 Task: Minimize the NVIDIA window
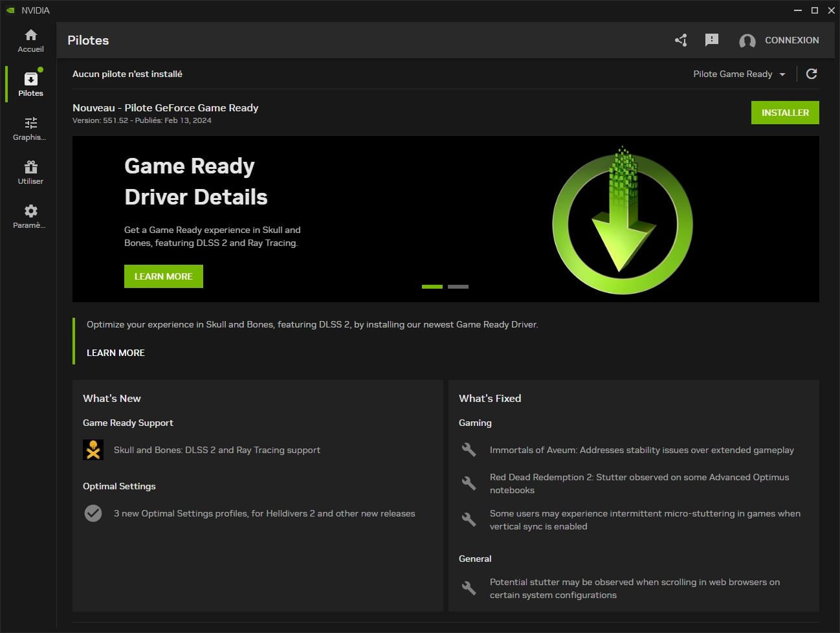tap(798, 10)
